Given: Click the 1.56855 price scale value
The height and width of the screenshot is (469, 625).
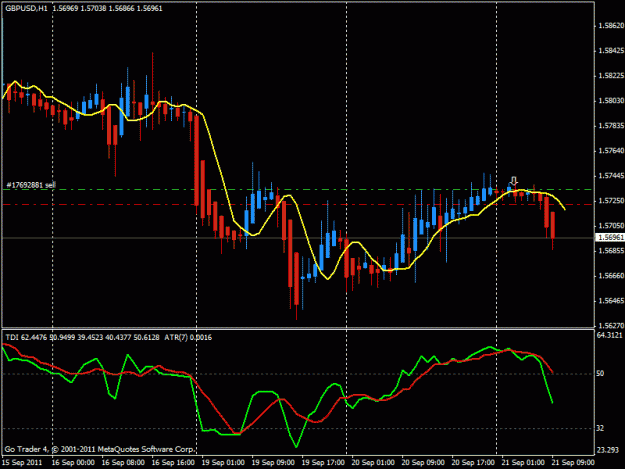Looking at the screenshot, I should coord(611,251).
